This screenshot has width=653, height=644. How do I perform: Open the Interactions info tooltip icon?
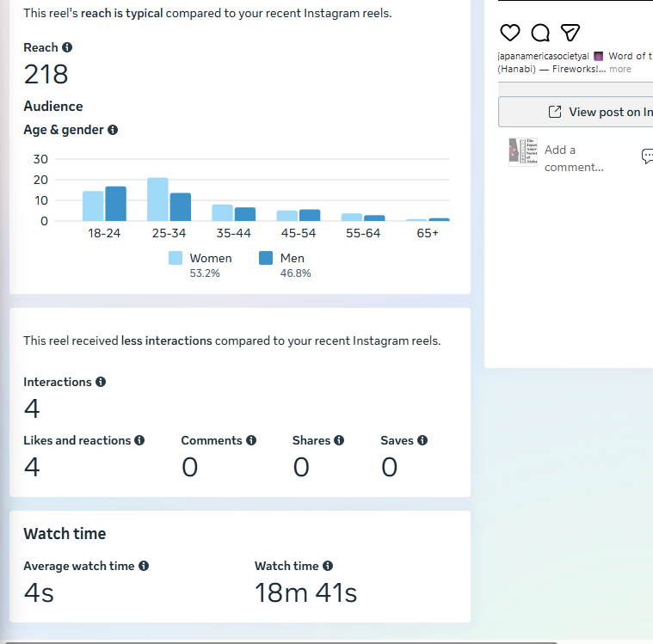[101, 382]
